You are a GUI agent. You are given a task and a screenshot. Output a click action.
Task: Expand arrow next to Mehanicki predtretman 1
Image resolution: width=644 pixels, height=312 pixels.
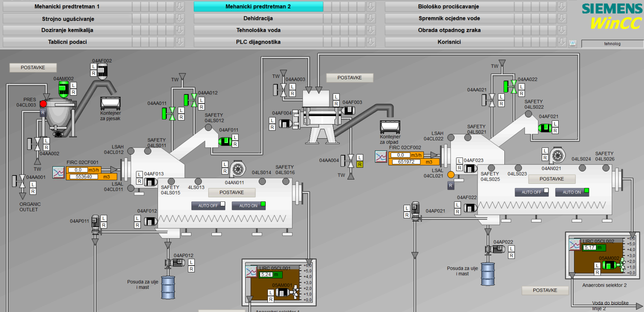[x=180, y=7]
